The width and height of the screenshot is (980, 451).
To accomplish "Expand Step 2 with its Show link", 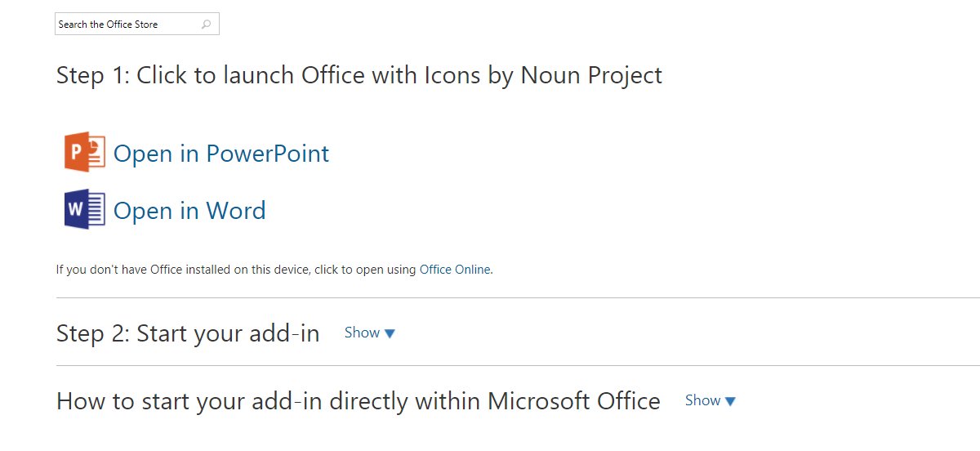I will tap(362, 333).
